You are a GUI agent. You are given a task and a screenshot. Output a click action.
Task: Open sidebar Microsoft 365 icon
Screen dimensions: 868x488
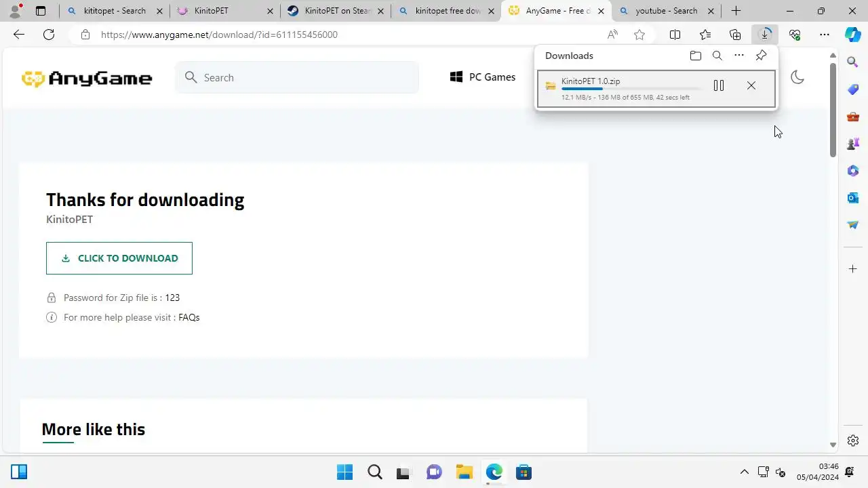[853, 171]
